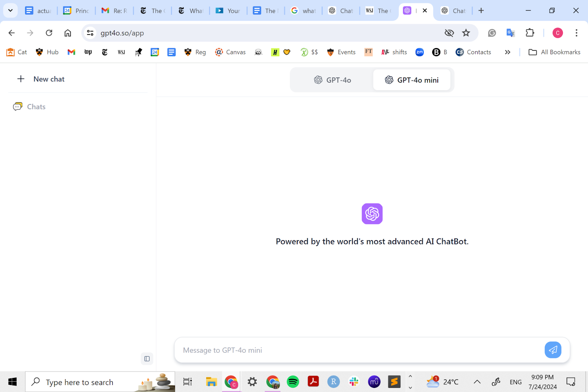Image resolution: width=588 pixels, height=392 pixels.
Task: Open Slack from the taskbar
Action: coord(354,382)
